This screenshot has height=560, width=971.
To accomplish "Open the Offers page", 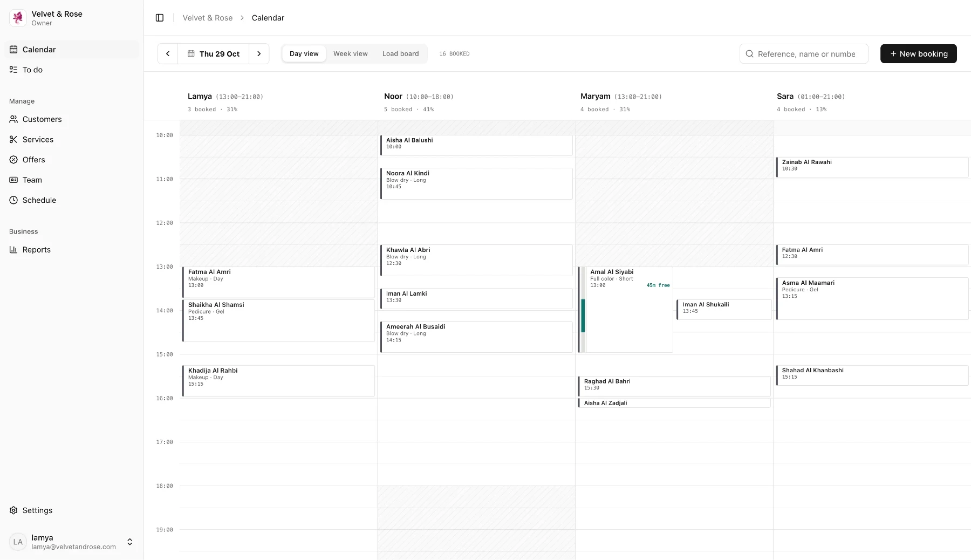I will click(72, 160).
